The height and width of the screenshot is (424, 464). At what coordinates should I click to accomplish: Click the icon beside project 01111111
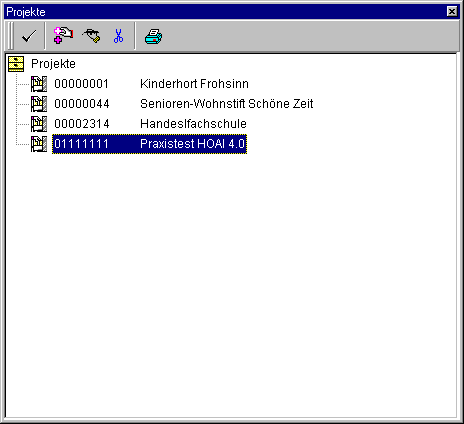point(39,144)
